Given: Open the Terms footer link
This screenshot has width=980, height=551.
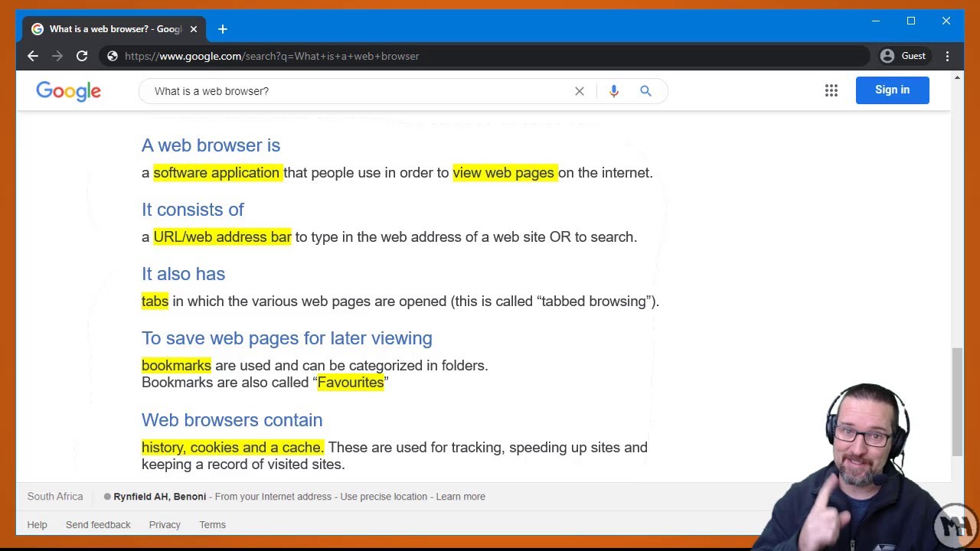Looking at the screenshot, I should click(212, 525).
